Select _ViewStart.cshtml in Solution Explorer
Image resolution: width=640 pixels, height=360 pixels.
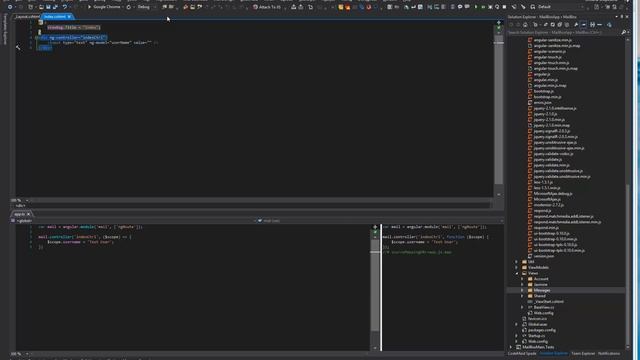click(548, 302)
